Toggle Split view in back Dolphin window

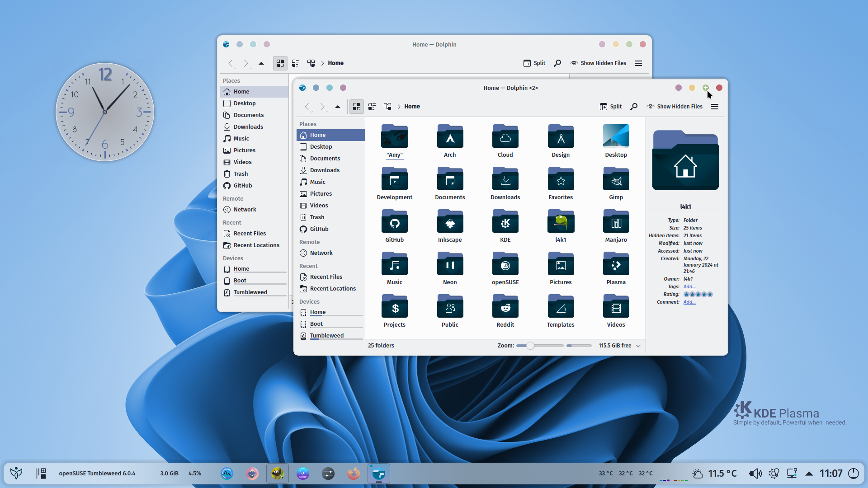534,63
